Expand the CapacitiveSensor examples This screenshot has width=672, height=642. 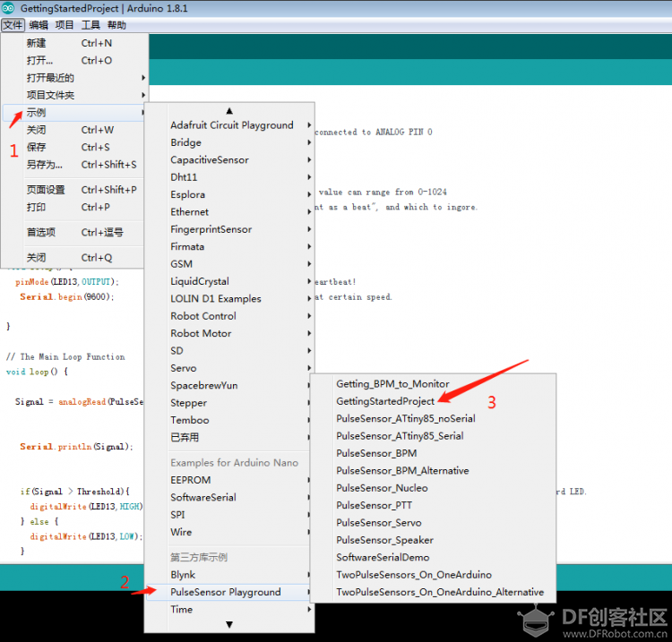(229, 159)
